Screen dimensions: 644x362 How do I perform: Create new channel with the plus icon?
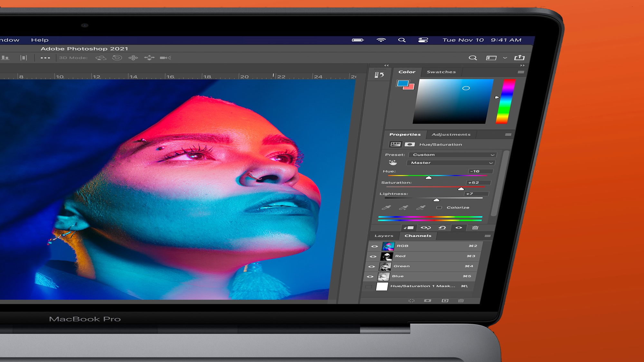coord(445,301)
